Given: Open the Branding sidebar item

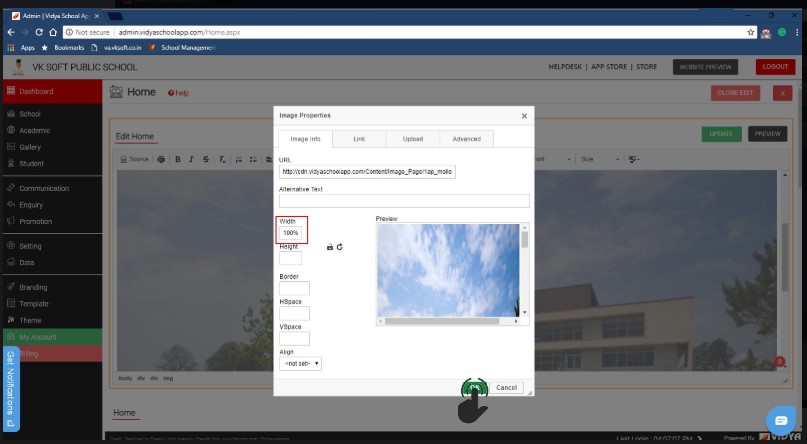Looking at the screenshot, I should [33, 287].
